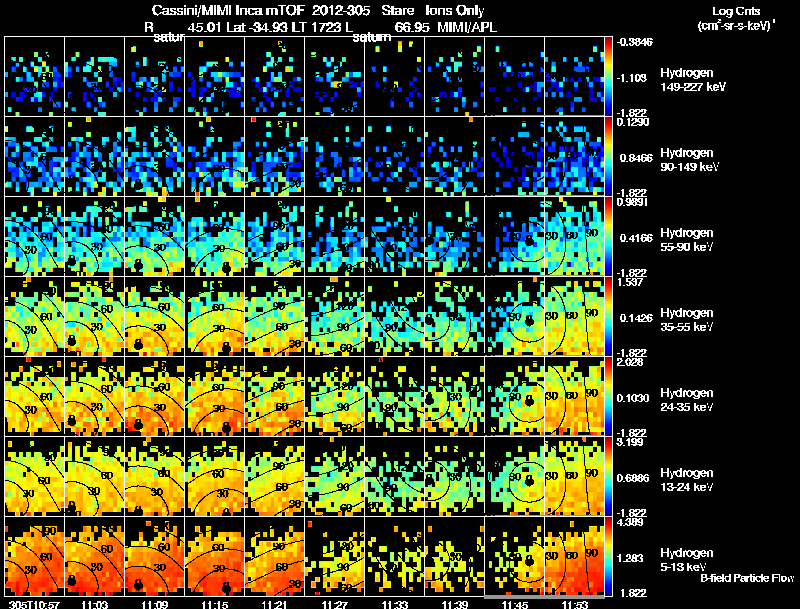The height and width of the screenshot is (609, 800).
Task: Click the color bar for Hydrogen 13-24 keV
Action: click(x=608, y=477)
